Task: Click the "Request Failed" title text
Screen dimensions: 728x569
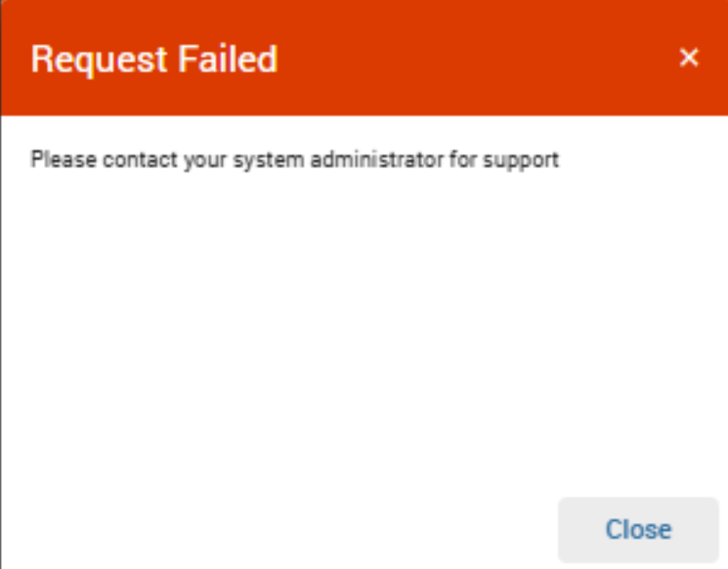Action: (x=153, y=60)
